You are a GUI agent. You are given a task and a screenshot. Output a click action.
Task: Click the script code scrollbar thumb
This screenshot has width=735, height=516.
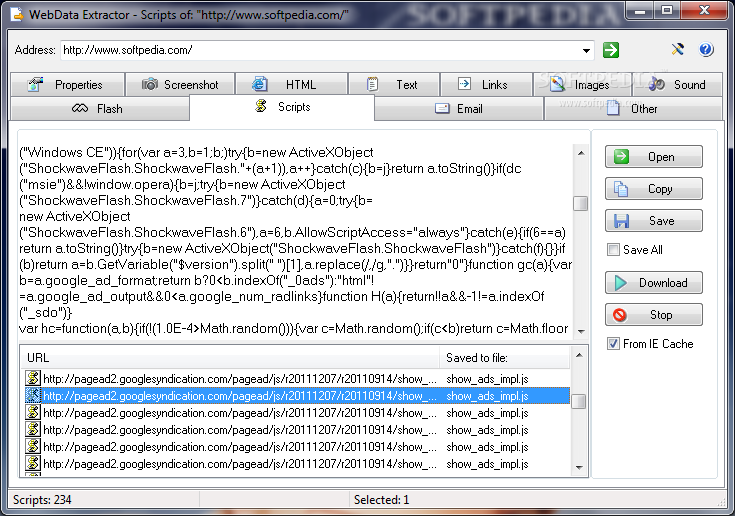[580, 203]
